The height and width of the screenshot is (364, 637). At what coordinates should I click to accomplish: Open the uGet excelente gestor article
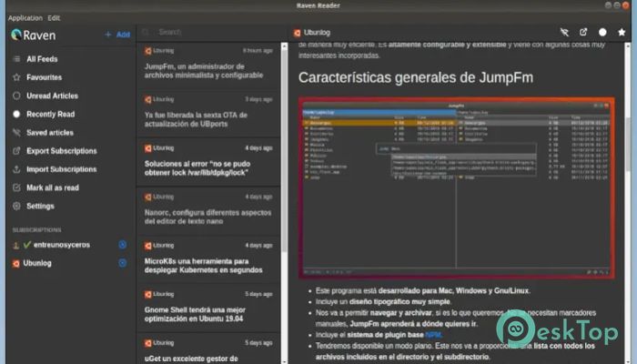pos(208,349)
